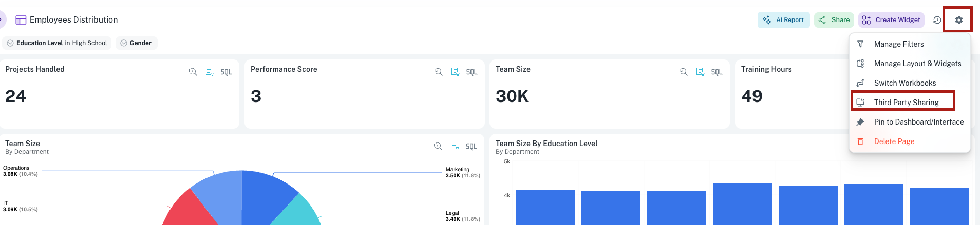Click the Training Hours card title

coord(766,69)
